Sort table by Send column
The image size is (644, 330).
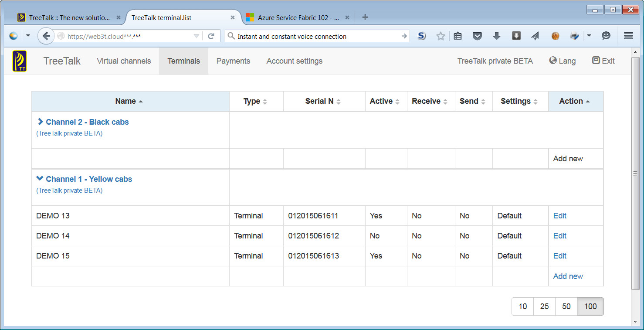474,101
